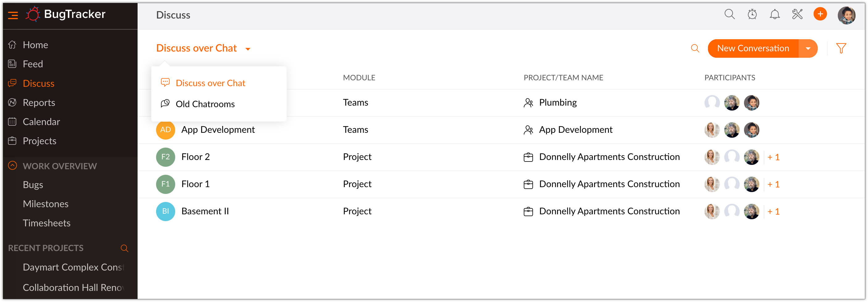Start a New Conversation

tap(753, 48)
